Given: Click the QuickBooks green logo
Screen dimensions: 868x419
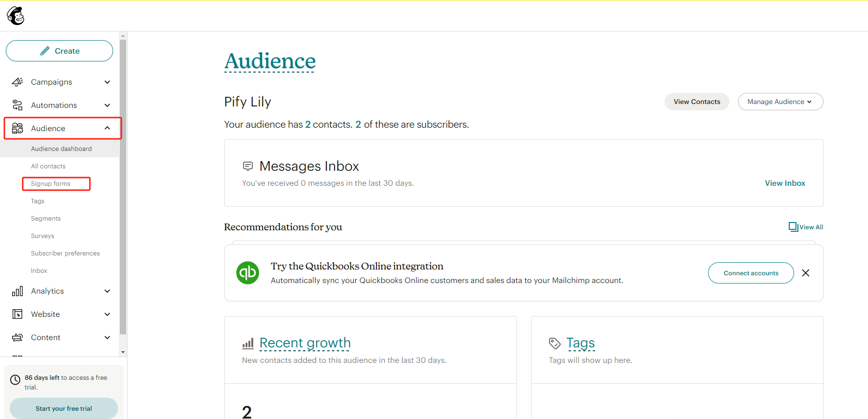Looking at the screenshot, I should click(x=248, y=273).
